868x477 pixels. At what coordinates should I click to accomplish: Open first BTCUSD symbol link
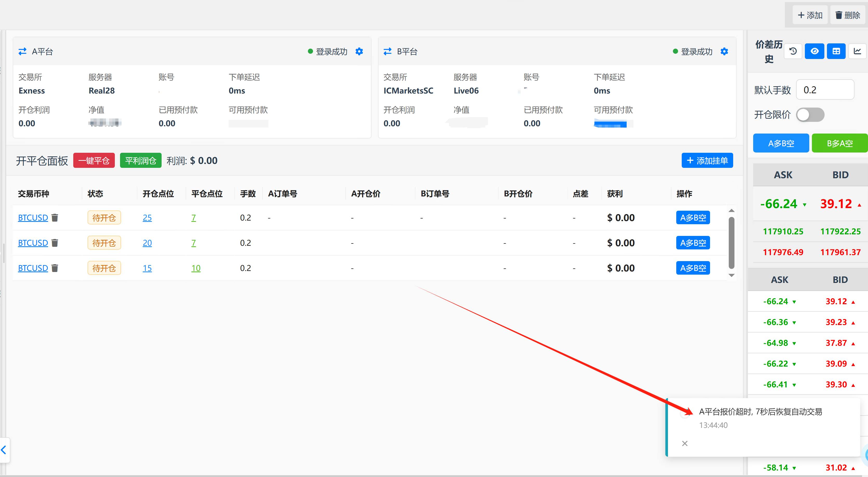tap(33, 218)
